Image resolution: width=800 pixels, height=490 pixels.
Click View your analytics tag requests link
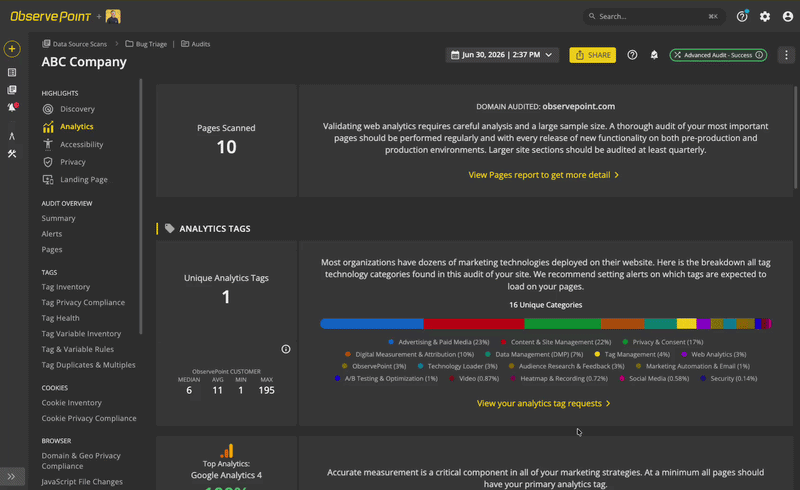pyautogui.click(x=544, y=404)
